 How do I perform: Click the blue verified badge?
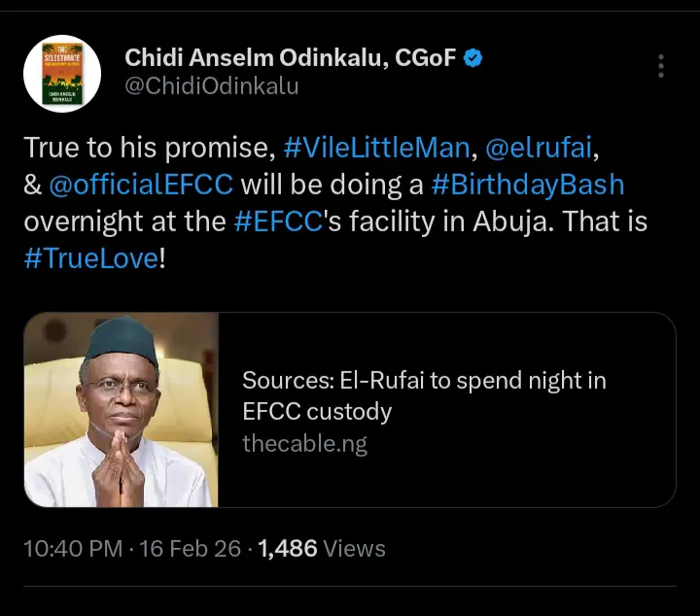click(472, 58)
